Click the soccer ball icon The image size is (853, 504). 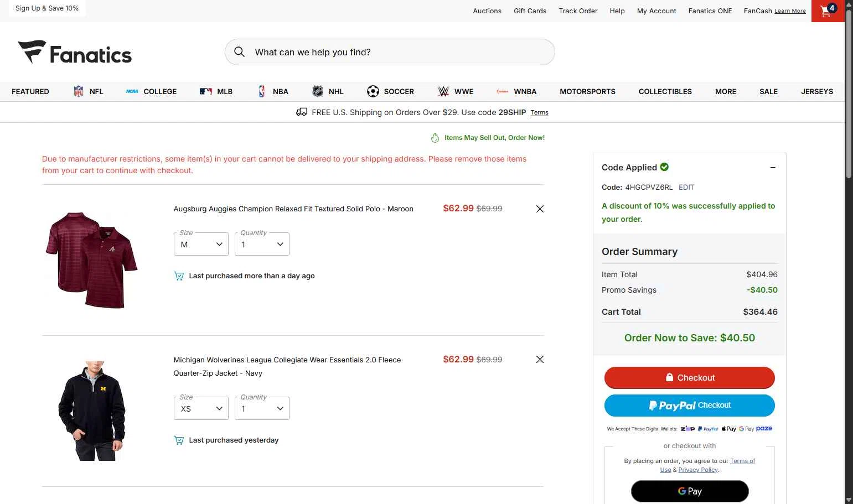coord(373,91)
